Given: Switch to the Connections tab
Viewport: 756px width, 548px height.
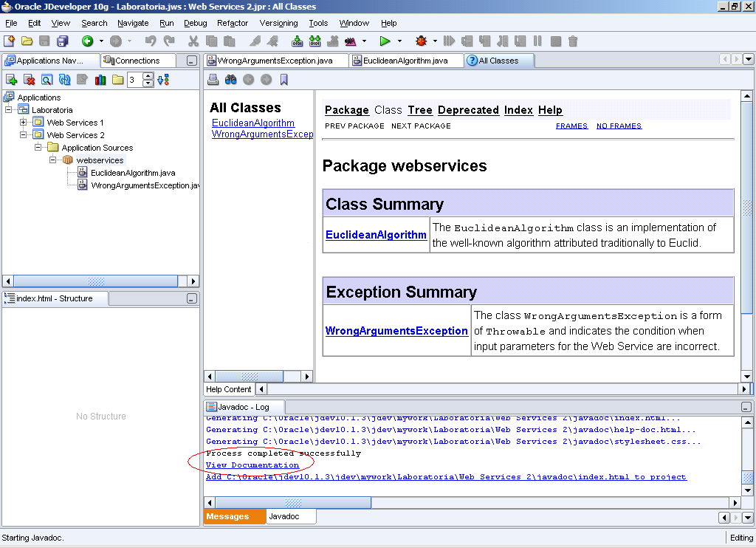Looking at the screenshot, I should click(x=137, y=61).
